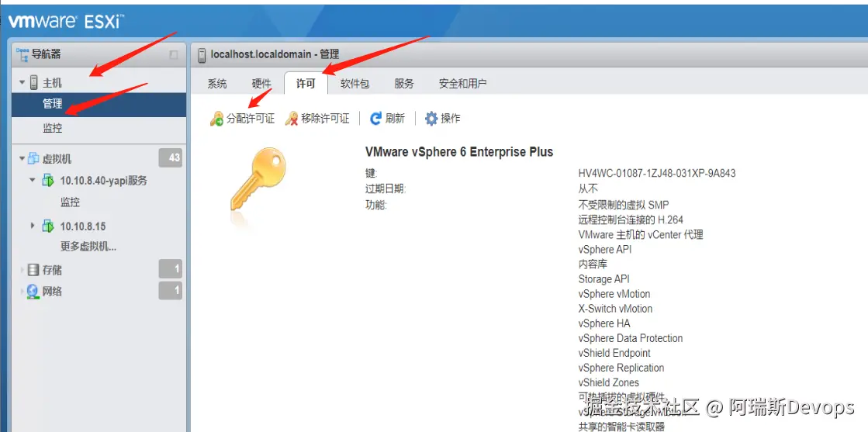Click the vSphere Data Protection feature entry

tap(631, 338)
